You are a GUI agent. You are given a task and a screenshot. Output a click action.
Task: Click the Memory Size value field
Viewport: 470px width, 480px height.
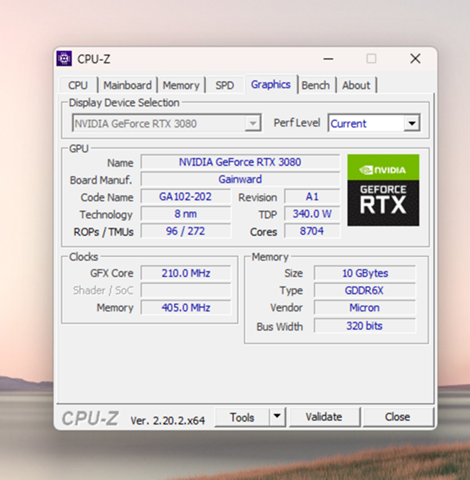[x=365, y=273]
